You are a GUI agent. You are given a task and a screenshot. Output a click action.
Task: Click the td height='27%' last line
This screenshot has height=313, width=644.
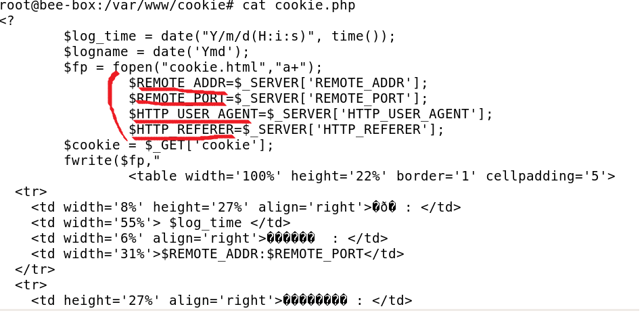point(222,301)
